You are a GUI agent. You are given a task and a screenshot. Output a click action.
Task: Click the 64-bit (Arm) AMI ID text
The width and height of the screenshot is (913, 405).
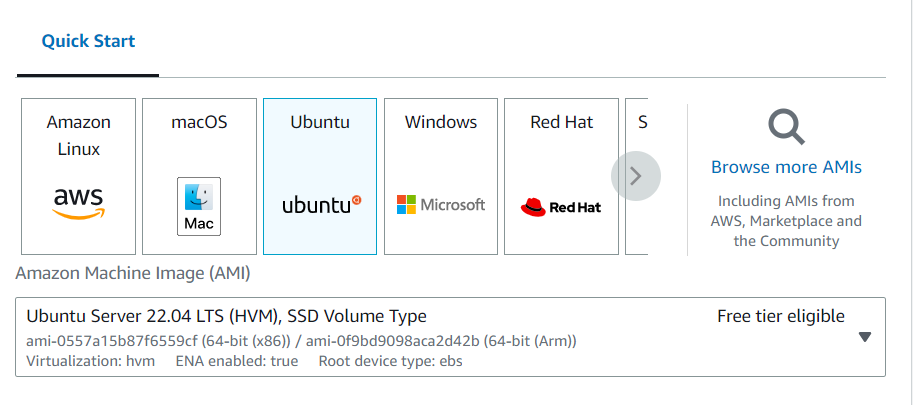tap(441, 341)
